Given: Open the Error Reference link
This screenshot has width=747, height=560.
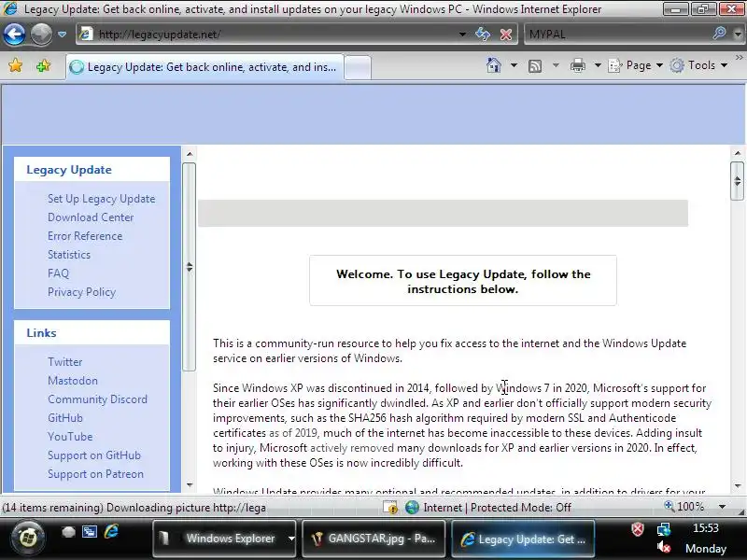Looking at the screenshot, I should [85, 236].
